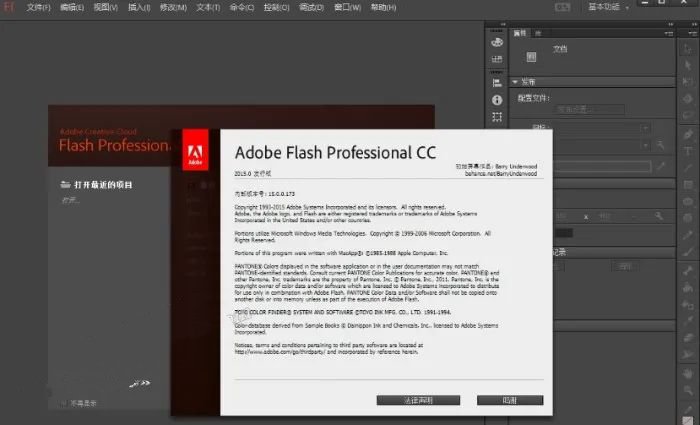The height and width of the screenshot is (425, 700).
Task: Open the 控制(O) menu
Action: click(x=276, y=8)
